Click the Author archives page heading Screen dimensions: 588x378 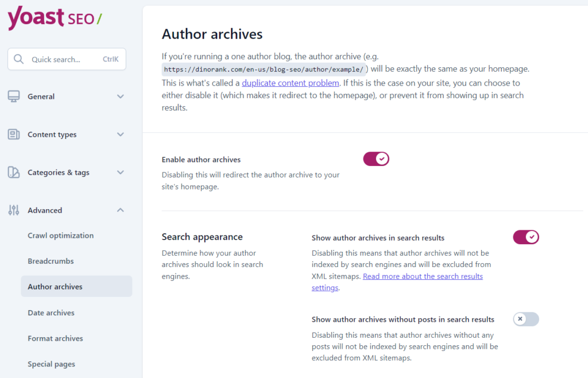pos(212,34)
